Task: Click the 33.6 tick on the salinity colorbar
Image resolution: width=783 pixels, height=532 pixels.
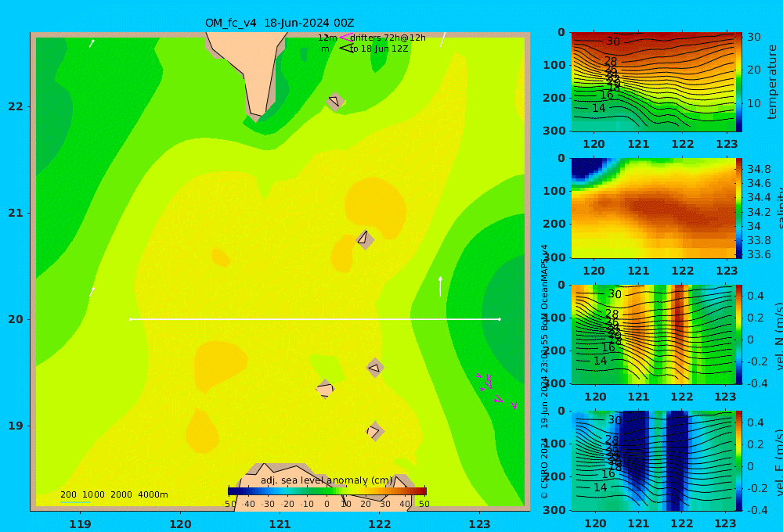Action: click(x=759, y=254)
